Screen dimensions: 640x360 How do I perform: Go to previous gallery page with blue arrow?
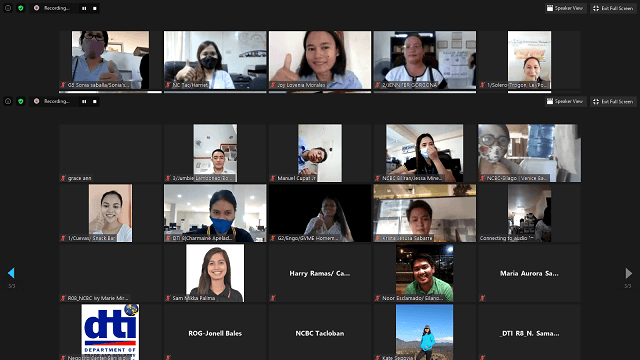coord(11,273)
